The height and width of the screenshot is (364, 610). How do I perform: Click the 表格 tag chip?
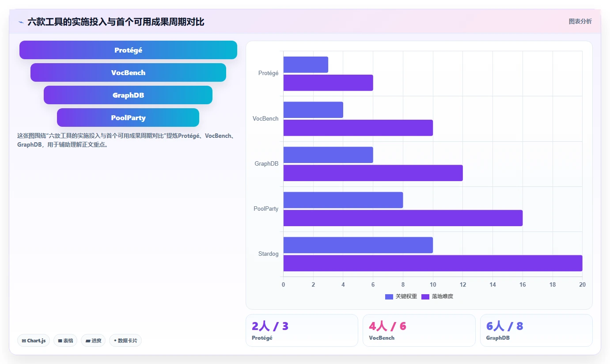[x=65, y=341]
